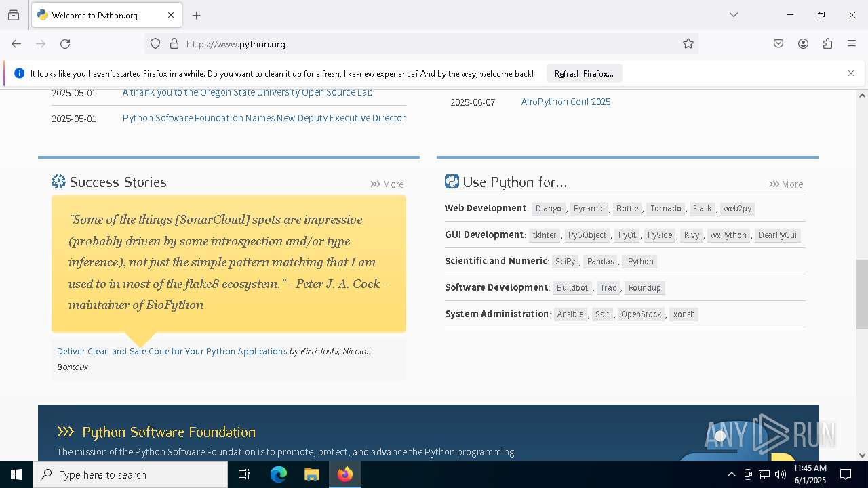Image resolution: width=868 pixels, height=488 pixels.
Task: Open a new tab with plus
Action: point(197,15)
